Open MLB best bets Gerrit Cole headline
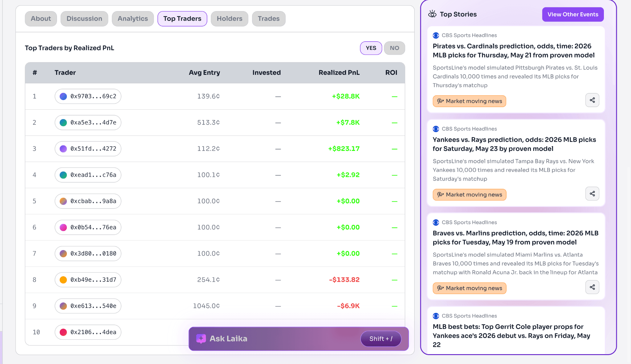The width and height of the screenshot is (631, 364). (x=511, y=336)
